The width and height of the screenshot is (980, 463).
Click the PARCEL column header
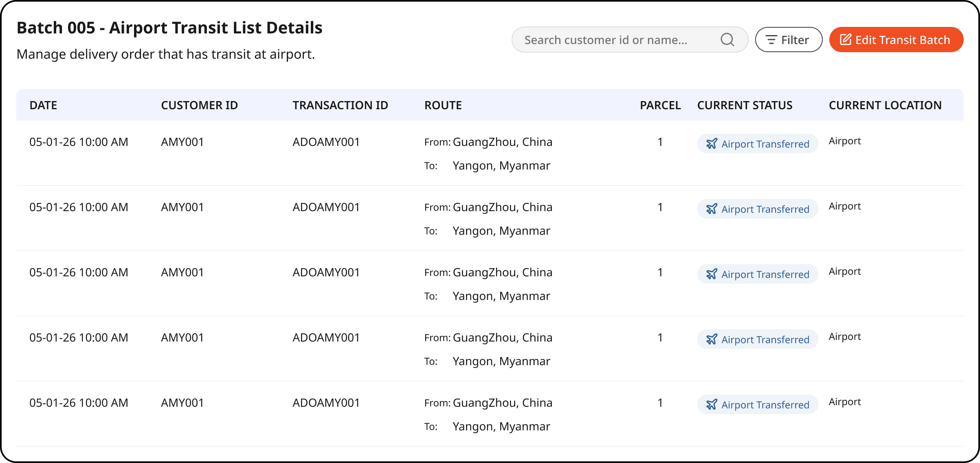[660, 105]
